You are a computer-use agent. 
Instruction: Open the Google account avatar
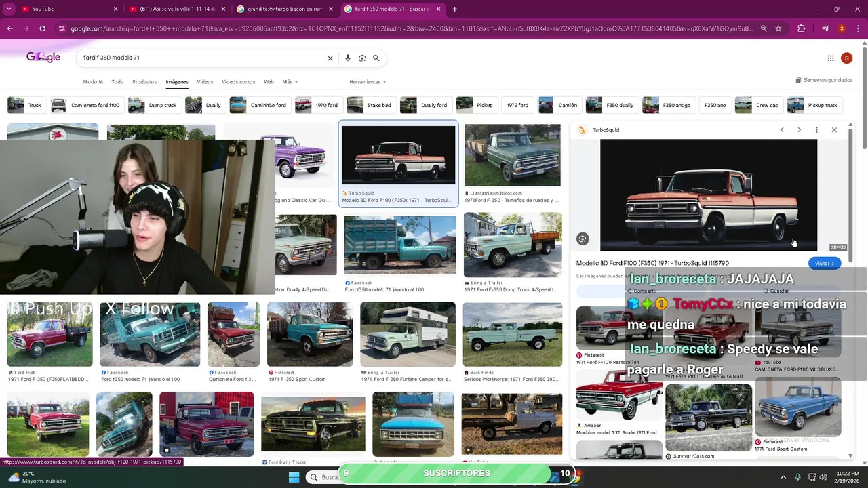coord(846,58)
